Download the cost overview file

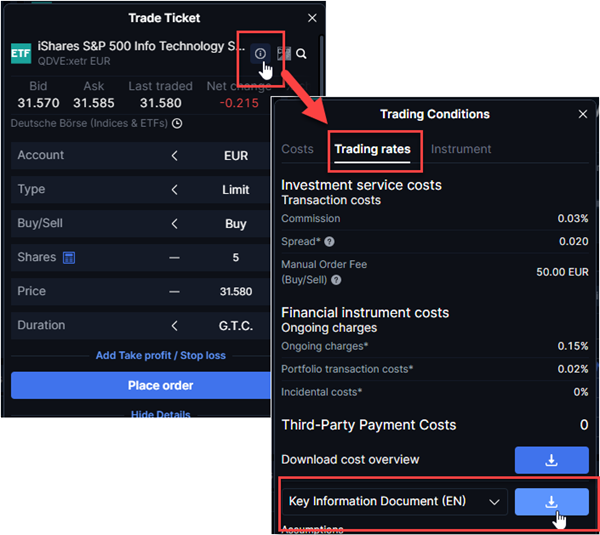551,460
